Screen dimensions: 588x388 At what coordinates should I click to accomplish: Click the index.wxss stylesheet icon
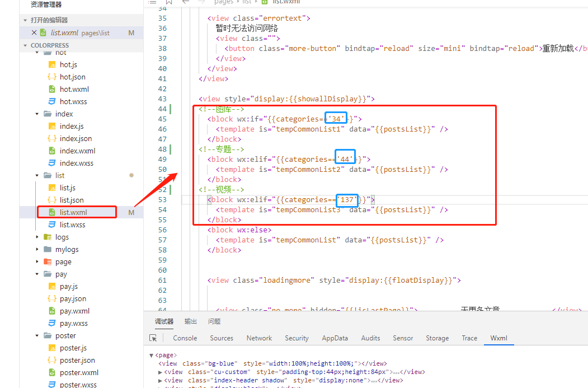point(52,163)
